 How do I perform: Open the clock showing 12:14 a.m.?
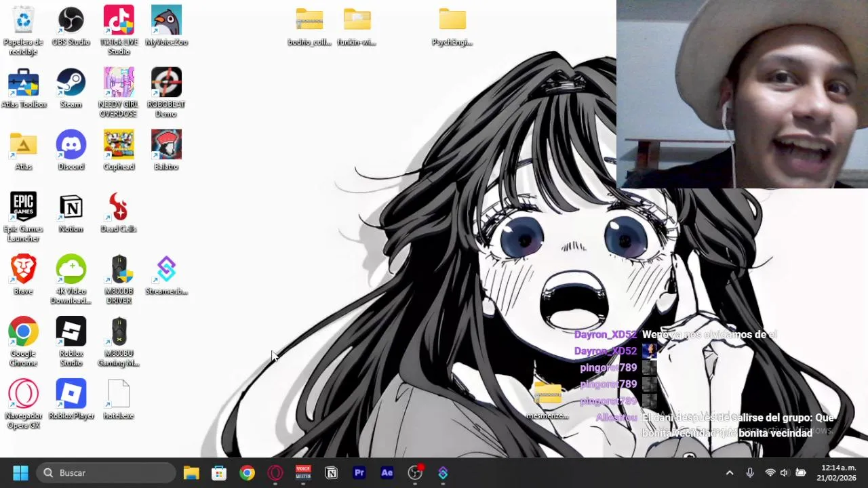[837, 472]
